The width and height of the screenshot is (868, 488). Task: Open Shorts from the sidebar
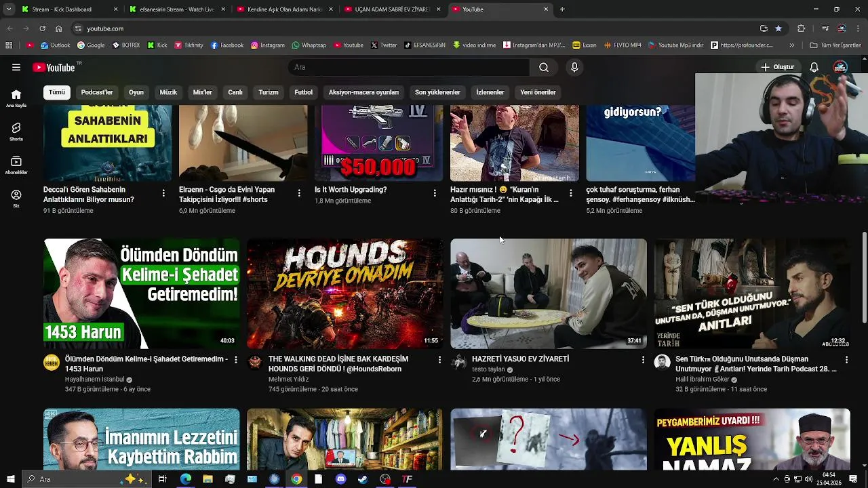(16, 131)
